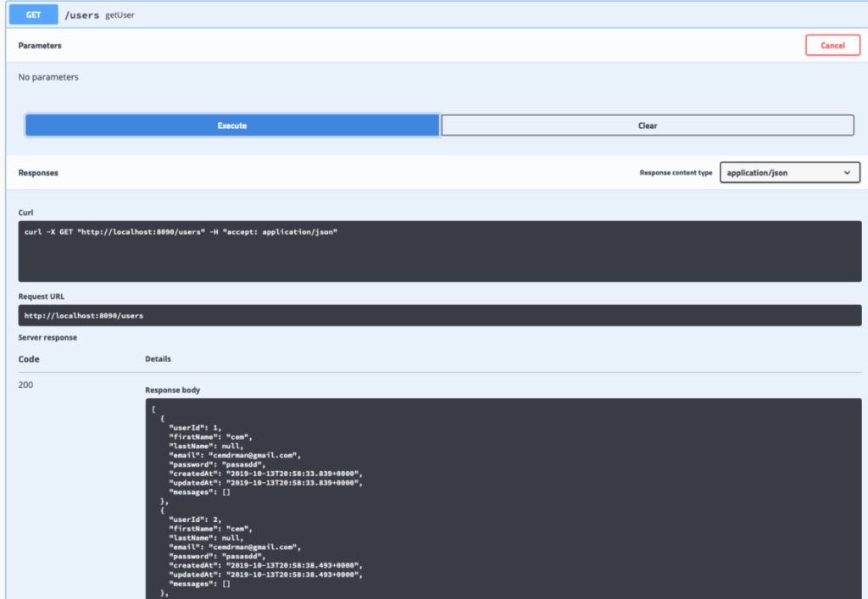This screenshot has height=599, width=868.
Task: Click the Parameters section heading
Action: point(40,46)
